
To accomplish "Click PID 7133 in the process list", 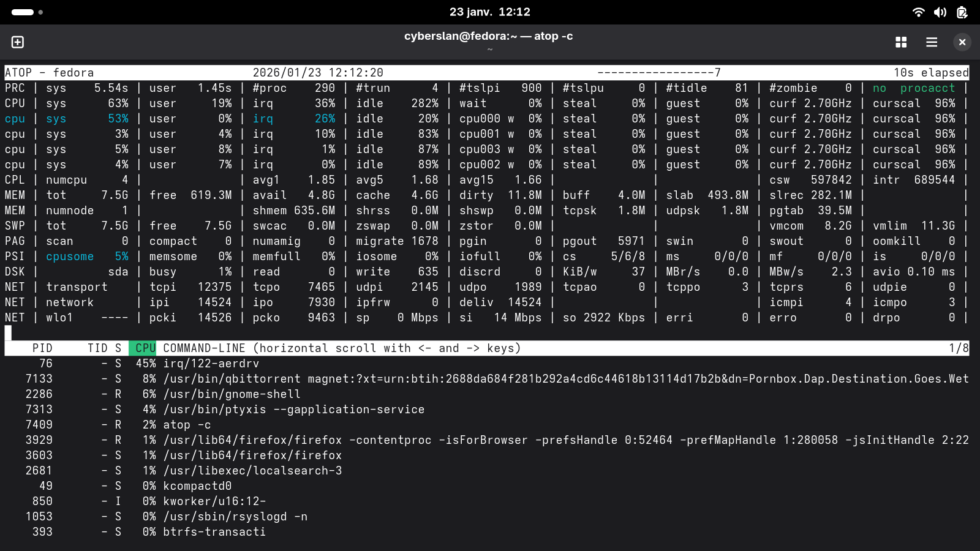I will click(39, 379).
